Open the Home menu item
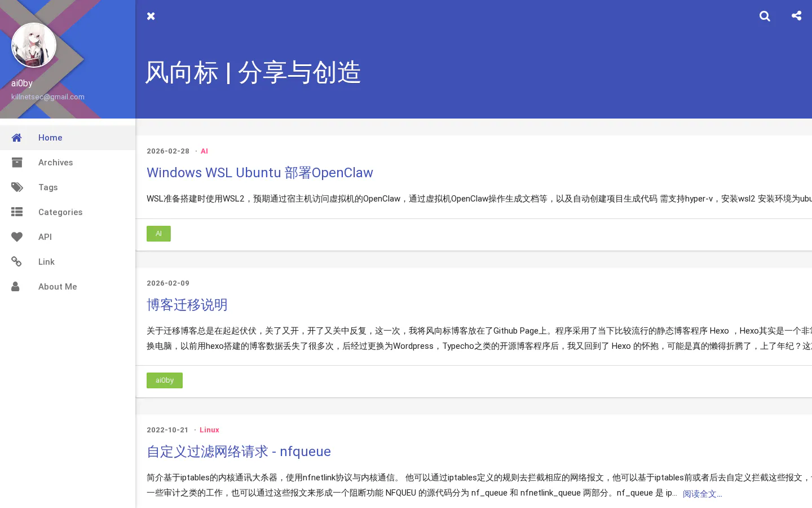 (x=68, y=138)
